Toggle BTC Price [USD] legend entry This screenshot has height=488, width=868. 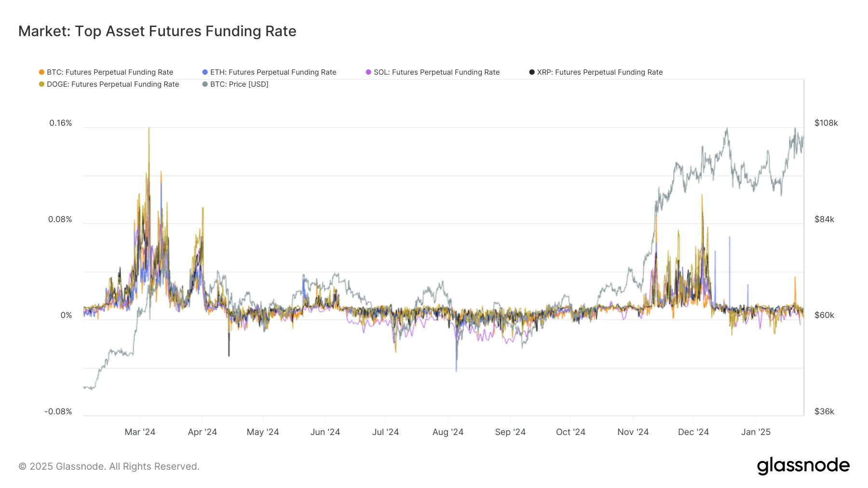coord(239,84)
